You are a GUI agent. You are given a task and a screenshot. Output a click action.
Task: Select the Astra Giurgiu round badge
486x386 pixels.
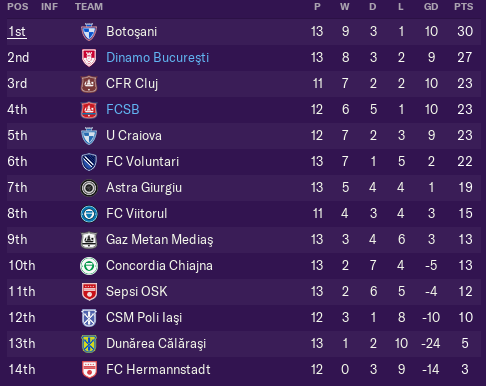pyautogui.click(x=89, y=188)
